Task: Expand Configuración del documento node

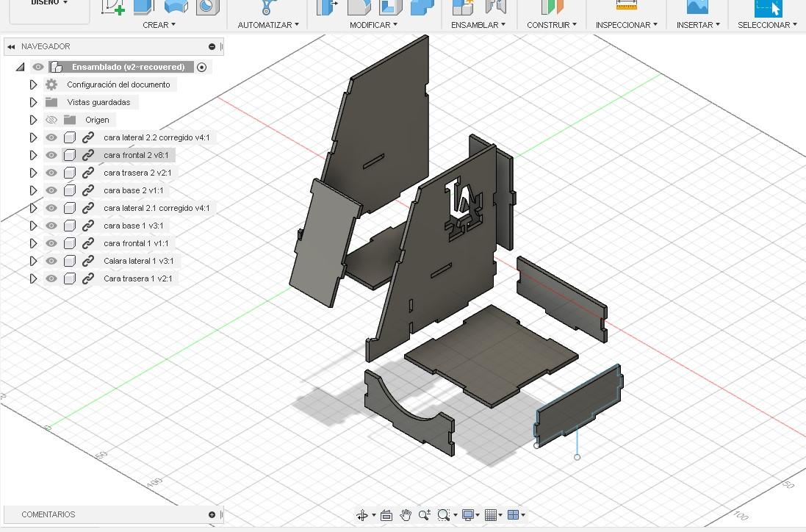Action: pos(33,85)
